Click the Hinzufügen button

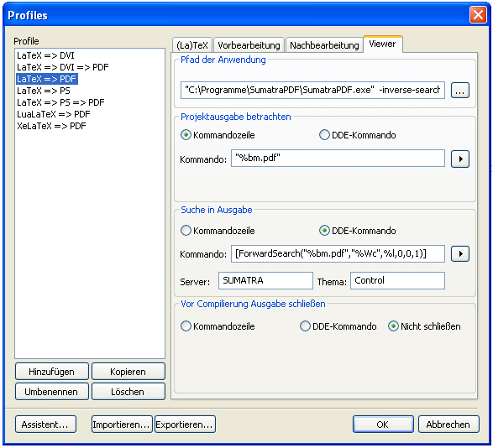(52, 372)
